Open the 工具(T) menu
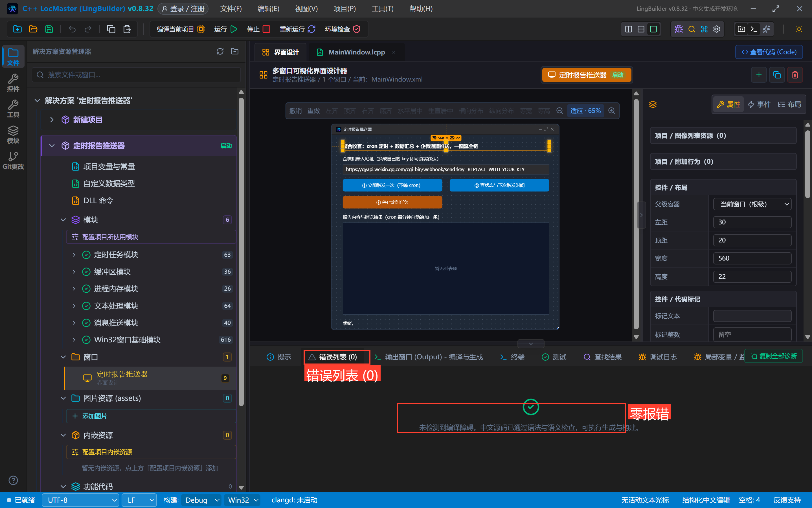This screenshot has width=812, height=508. [x=382, y=9]
